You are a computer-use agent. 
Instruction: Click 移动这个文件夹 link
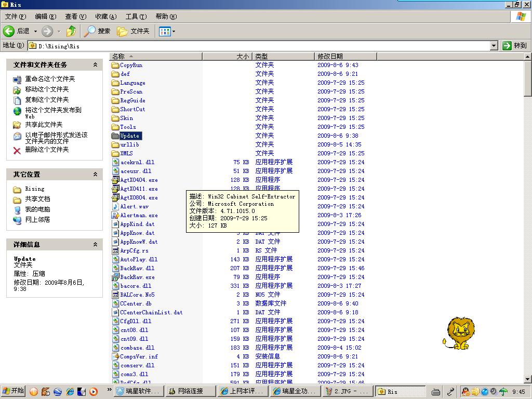(47, 89)
